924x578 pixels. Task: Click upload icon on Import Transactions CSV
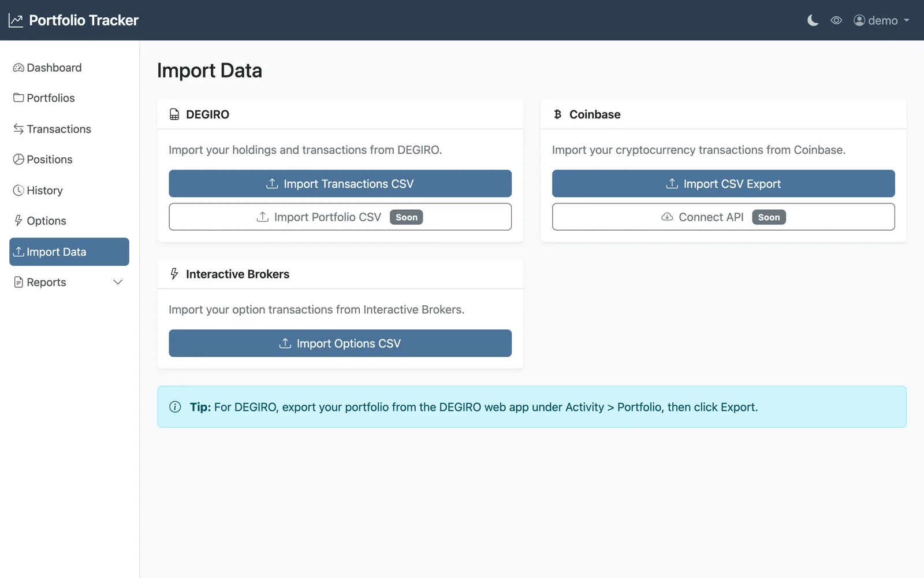272,183
